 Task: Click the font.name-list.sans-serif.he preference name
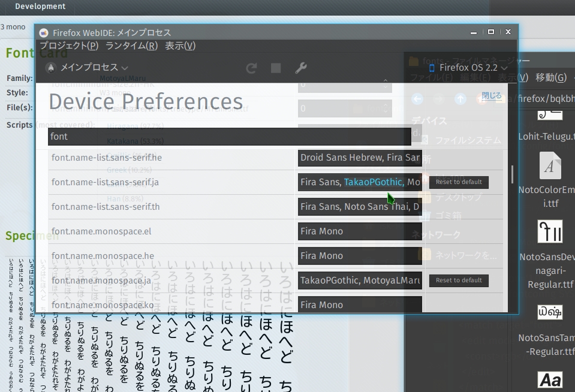click(107, 158)
